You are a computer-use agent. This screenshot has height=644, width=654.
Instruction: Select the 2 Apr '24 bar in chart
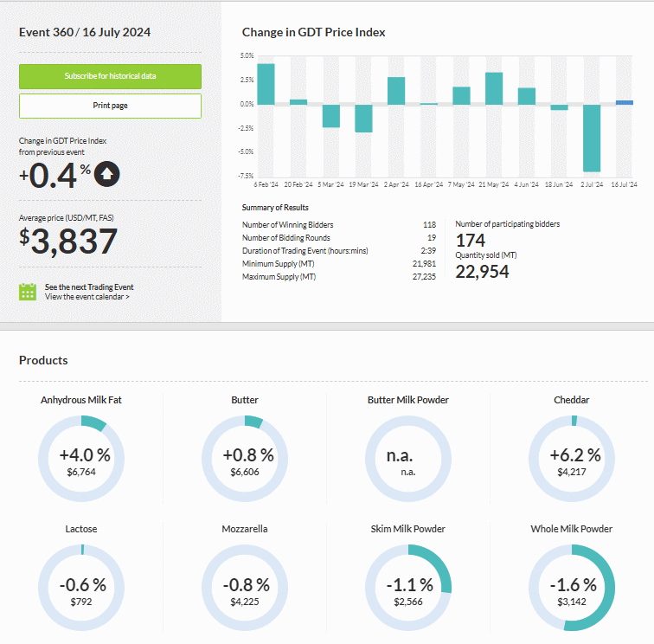[396, 91]
